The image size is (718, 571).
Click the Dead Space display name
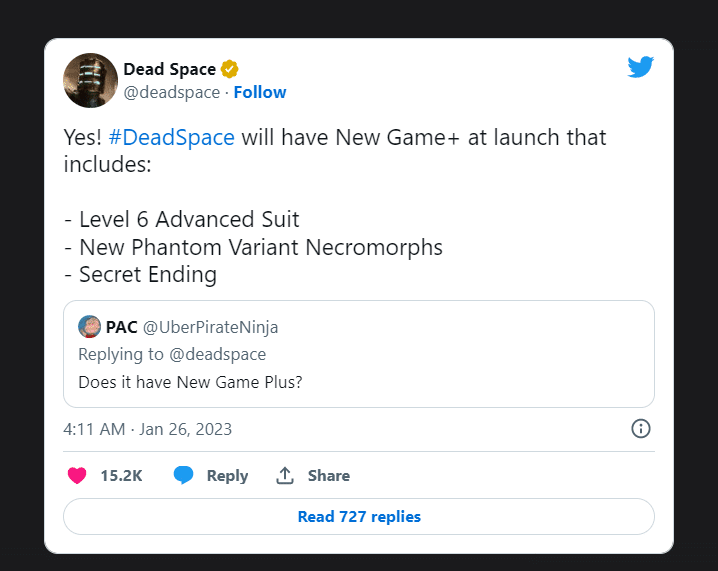pos(169,69)
